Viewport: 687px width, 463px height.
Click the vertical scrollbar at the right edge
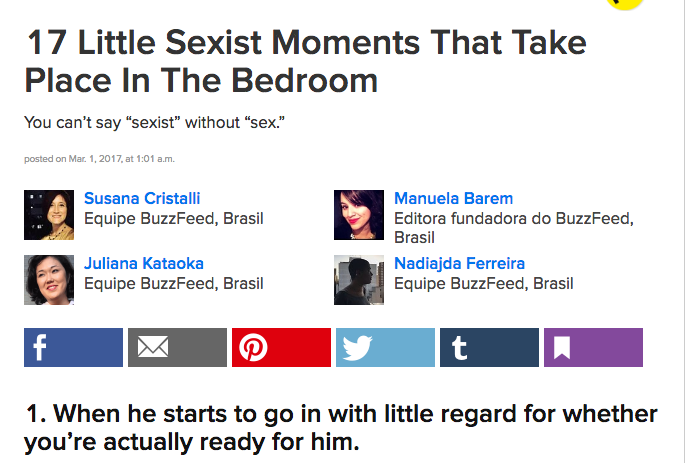point(685,231)
